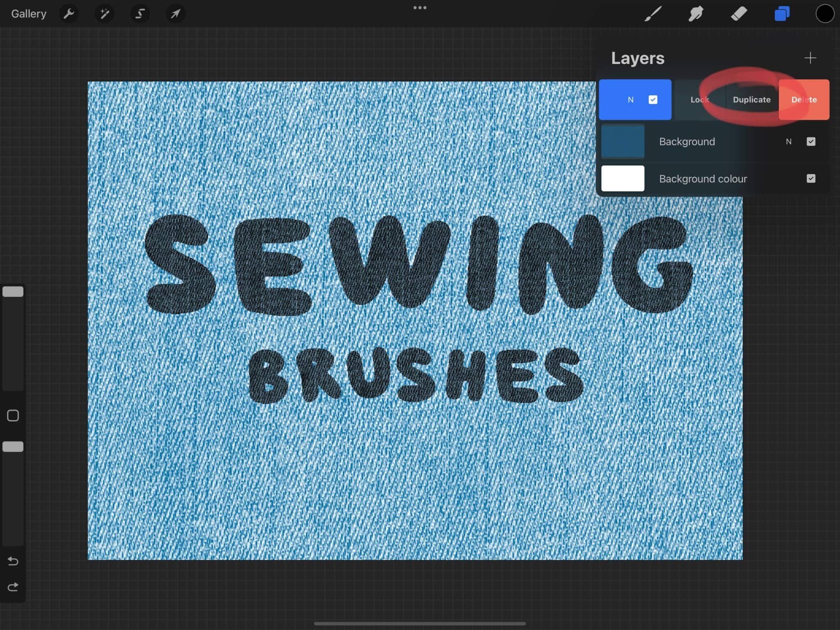Toggle the Layers panel icon
This screenshot has height=630, width=840.
(782, 14)
